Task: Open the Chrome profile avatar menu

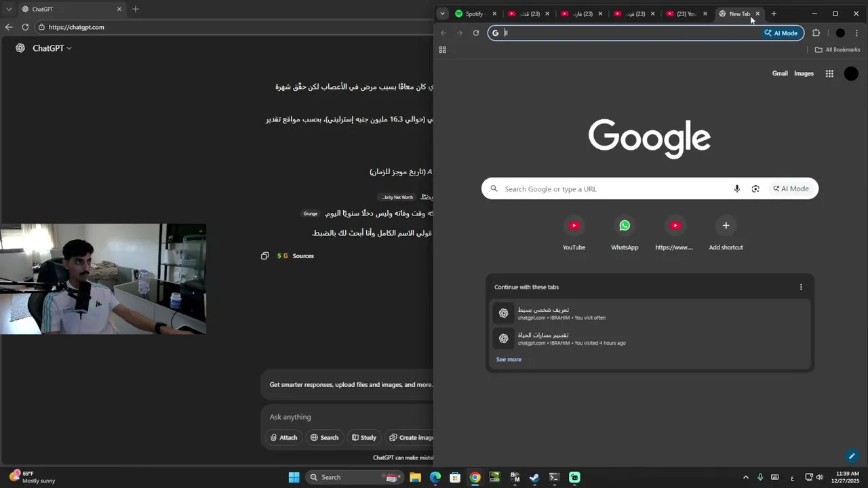Action: [840, 33]
